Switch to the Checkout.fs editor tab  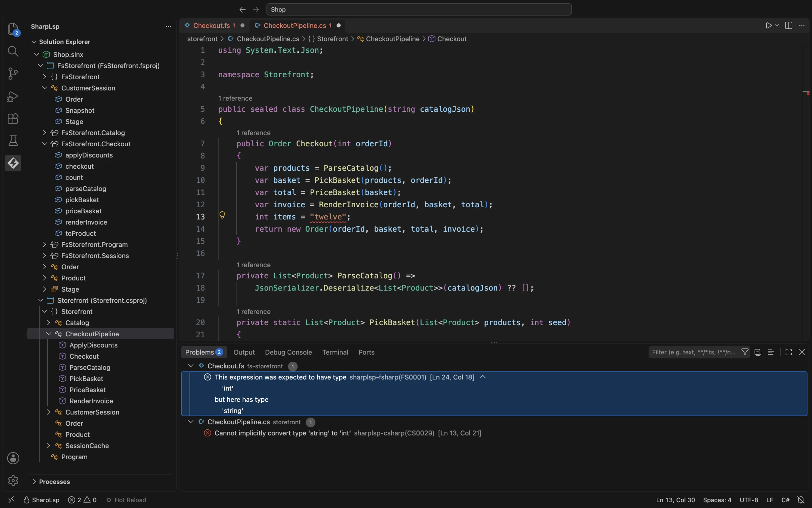pos(214,25)
